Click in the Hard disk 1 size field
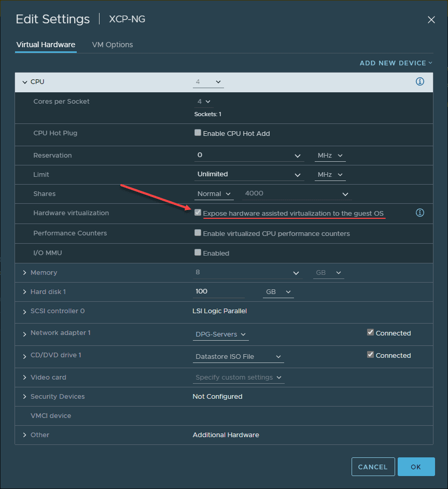The height and width of the screenshot is (489, 448). point(218,291)
